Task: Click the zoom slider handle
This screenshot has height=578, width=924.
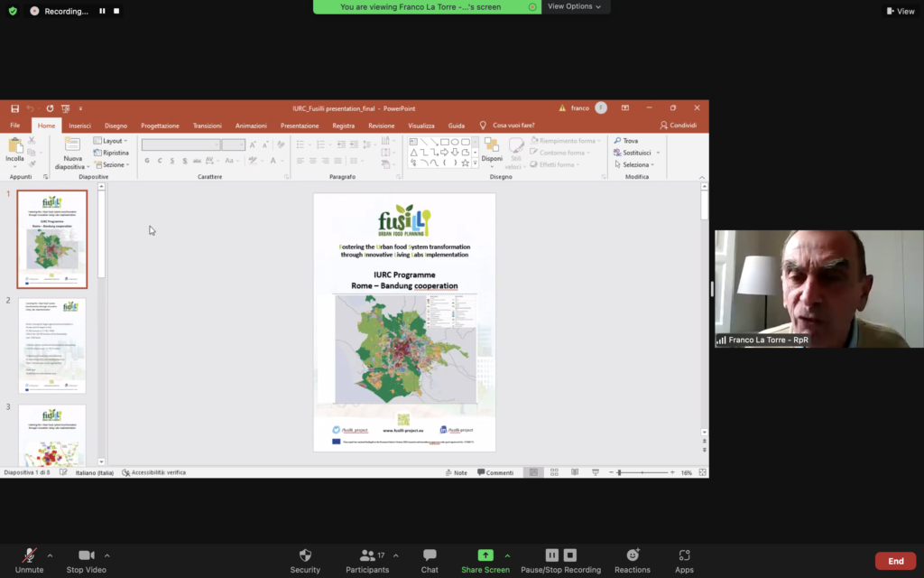Action: coord(619,472)
